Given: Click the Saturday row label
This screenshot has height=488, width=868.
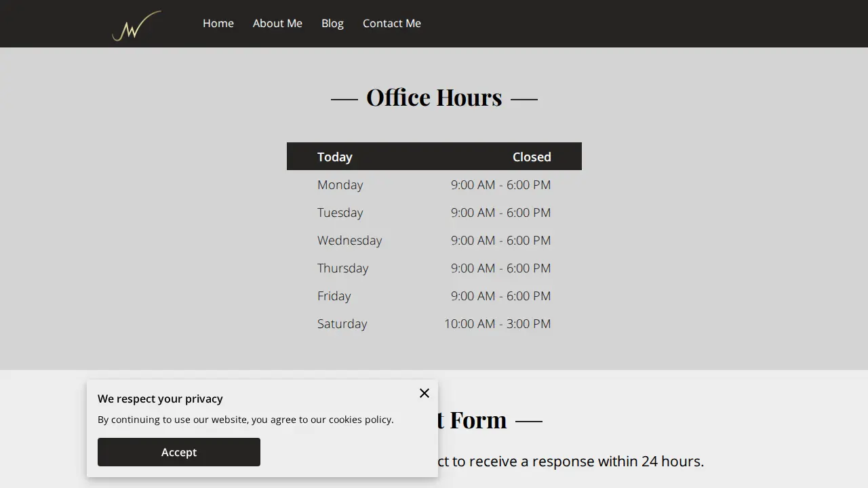Looking at the screenshot, I should click(x=342, y=323).
